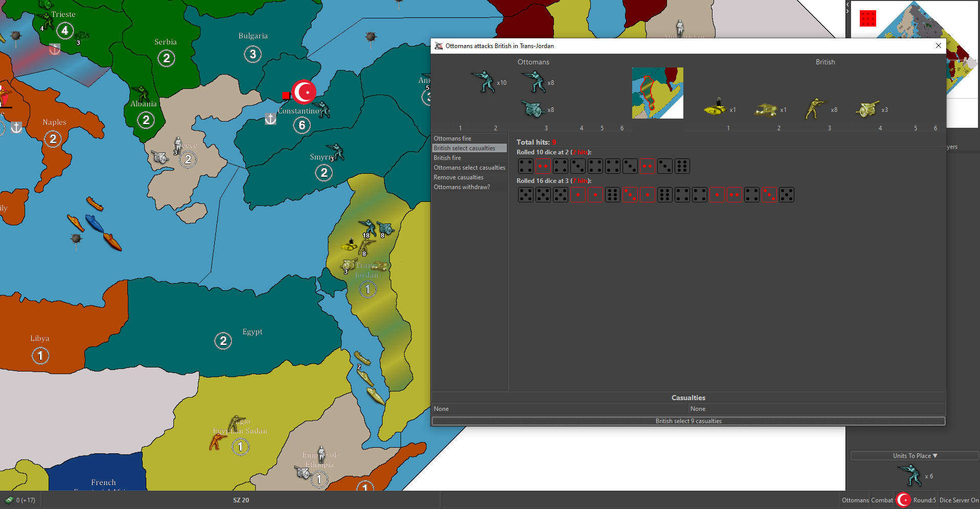
Task: Close the Ottomans attacks British dialog
Action: coord(939,45)
